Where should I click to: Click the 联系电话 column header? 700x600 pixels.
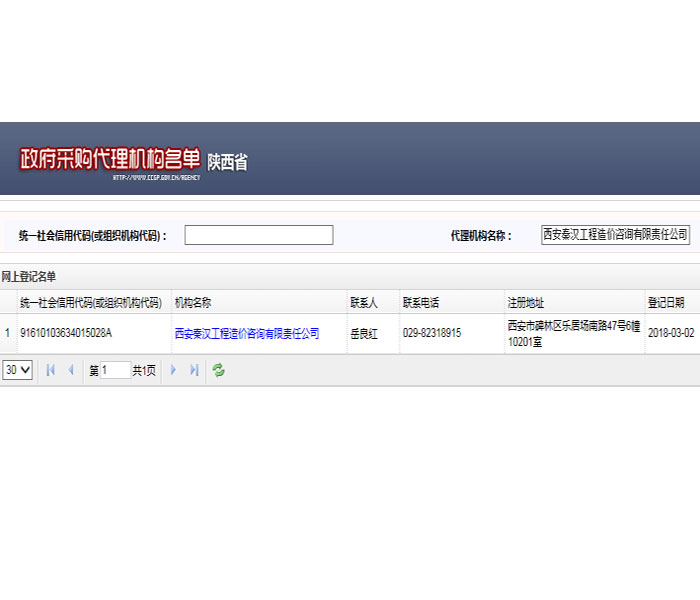[421, 303]
